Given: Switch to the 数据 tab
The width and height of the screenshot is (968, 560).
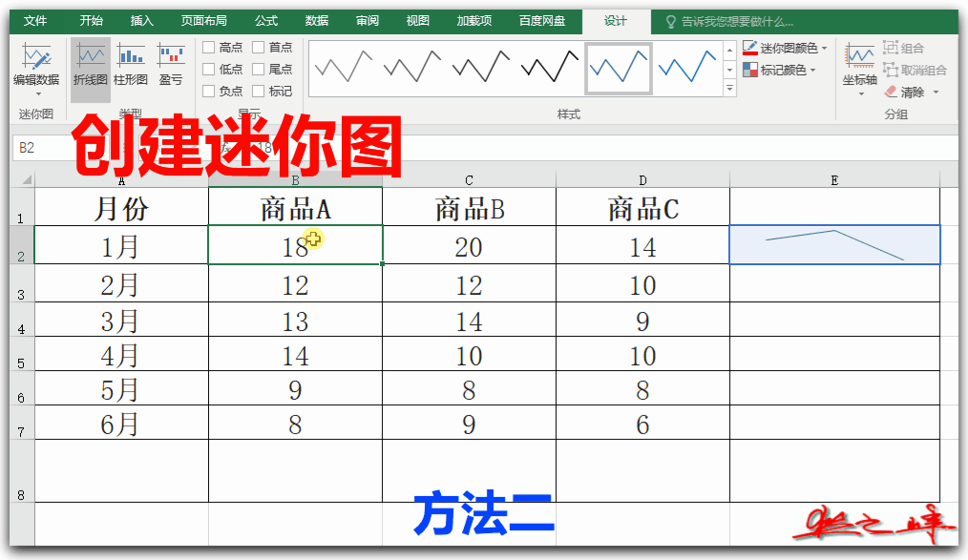Looking at the screenshot, I should 317,21.
